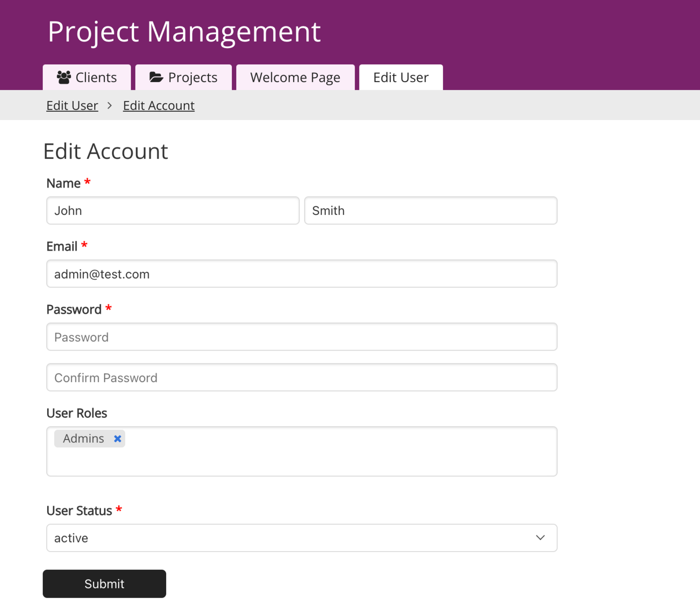Click the User Status field label
Image resolution: width=700 pixels, height=601 pixels.
tap(79, 510)
